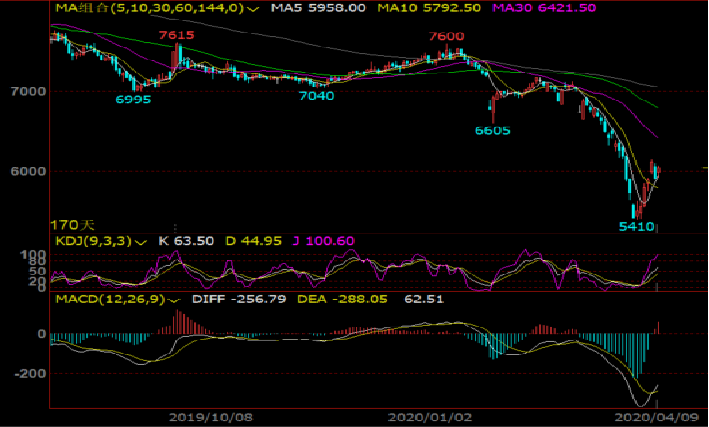Open the MA组合 indicator dropdown arrow
This screenshot has height=427, width=709.
tap(250, 9)
